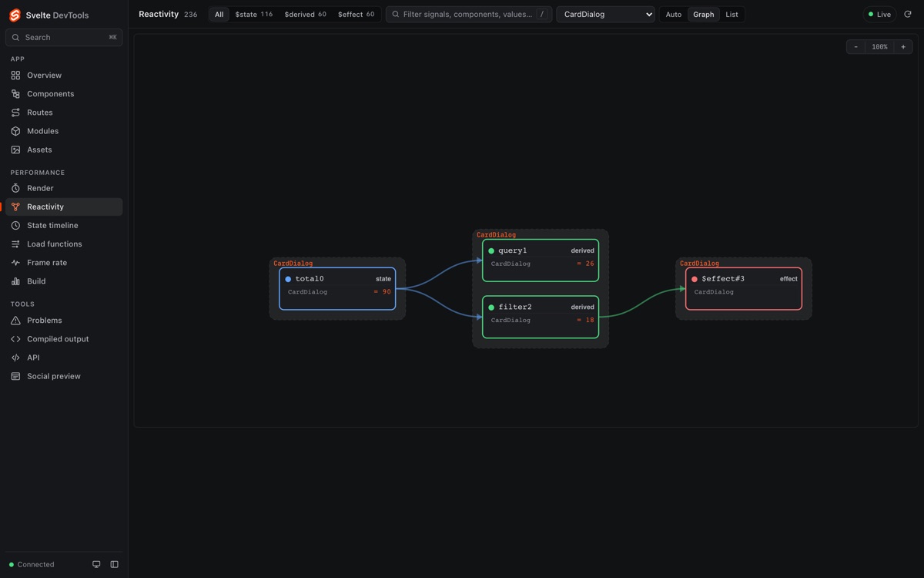Select the query1 derived node
This screenshot has width=924, height=578.
[x=541, y=260]
